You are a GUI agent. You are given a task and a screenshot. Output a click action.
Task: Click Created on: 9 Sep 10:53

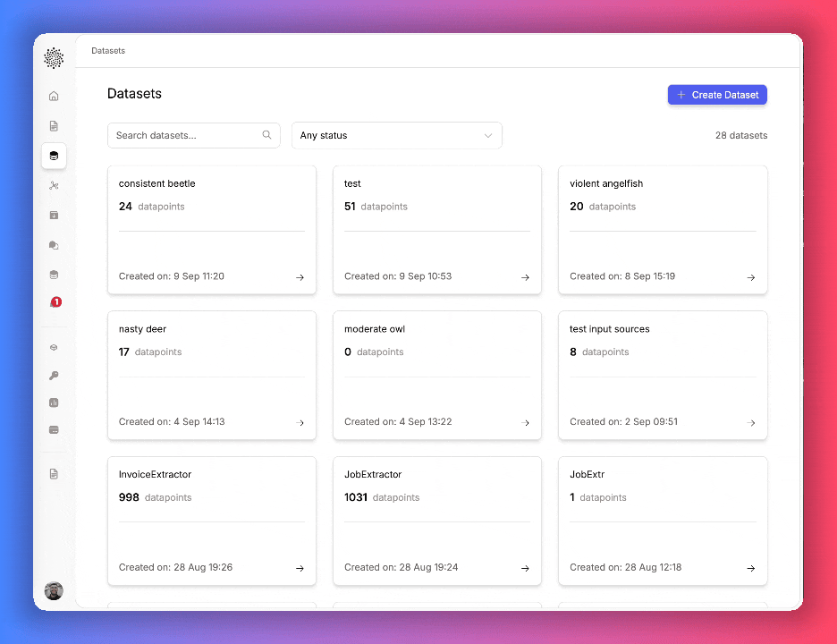[398, 276]
